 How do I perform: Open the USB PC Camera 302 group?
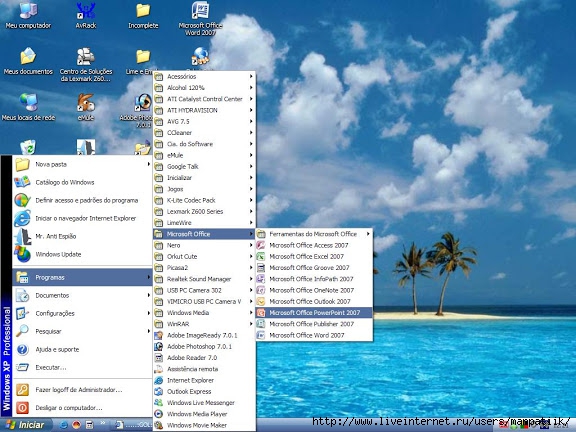[204, 290]
